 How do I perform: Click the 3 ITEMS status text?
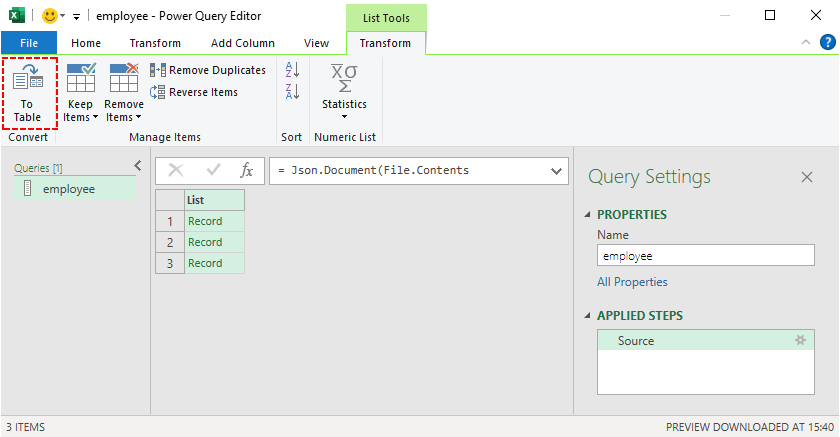25,427
